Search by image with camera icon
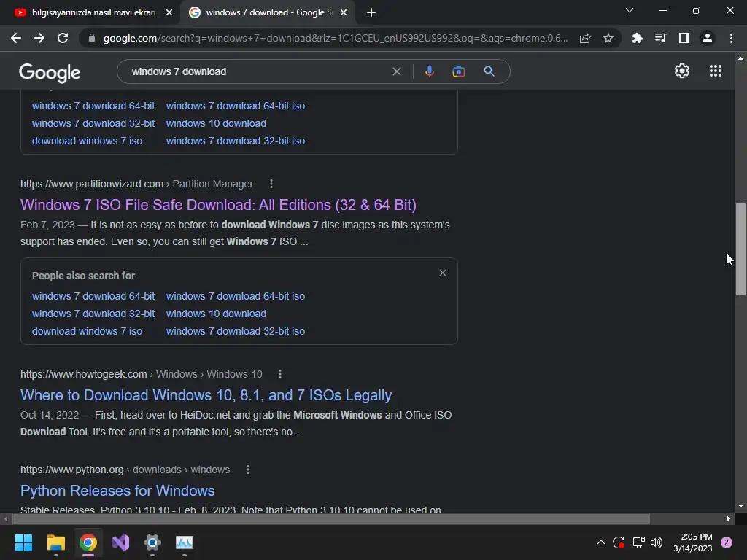Image resolution: width=747 pixels, height=560 pixels. 458,71
